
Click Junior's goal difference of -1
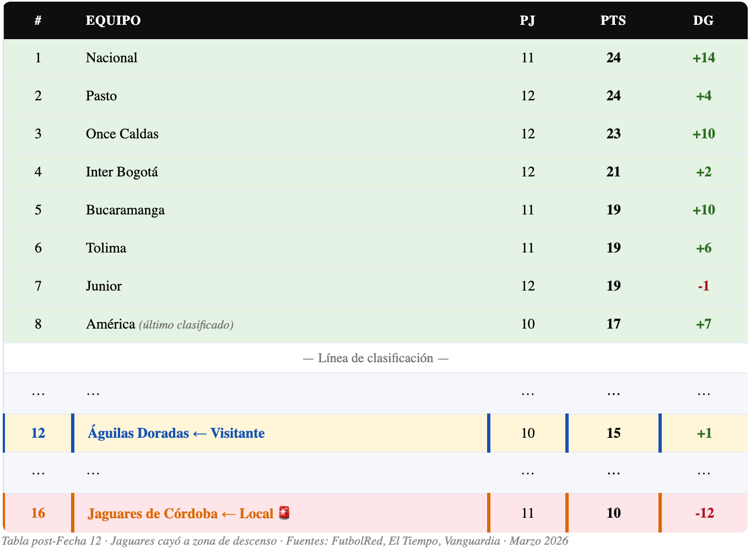coord(704,286)
